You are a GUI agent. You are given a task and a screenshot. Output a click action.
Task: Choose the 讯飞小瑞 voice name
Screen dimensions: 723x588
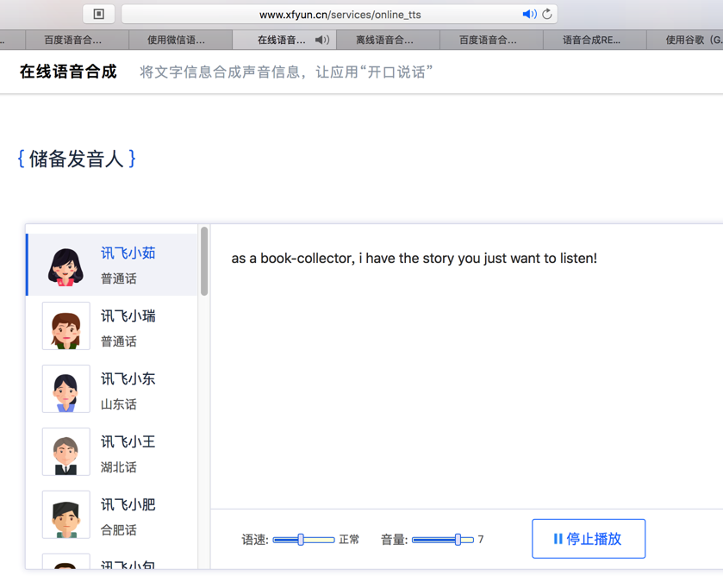(x=128, y=316)
